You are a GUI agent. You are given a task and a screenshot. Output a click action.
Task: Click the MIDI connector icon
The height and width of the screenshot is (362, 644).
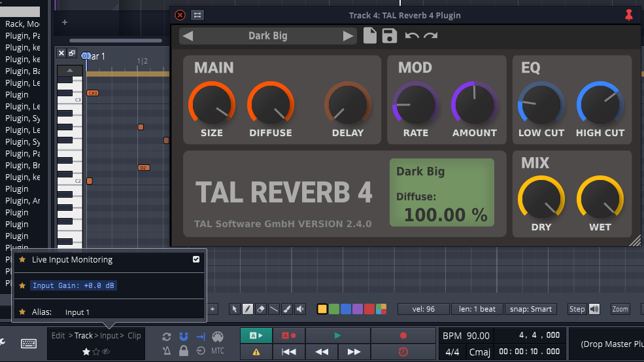point(218,336)
